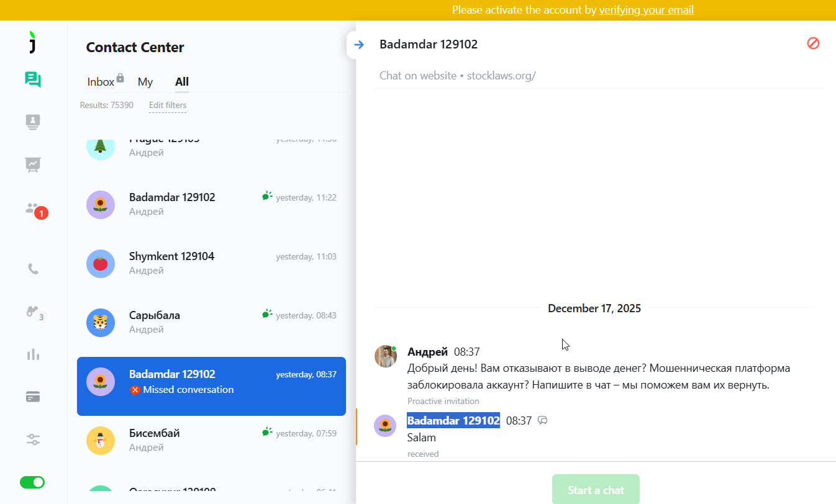Click Андрей label under Сарыбала
The width and height of the screenshot is (836, 504).
tap(147, 330)
